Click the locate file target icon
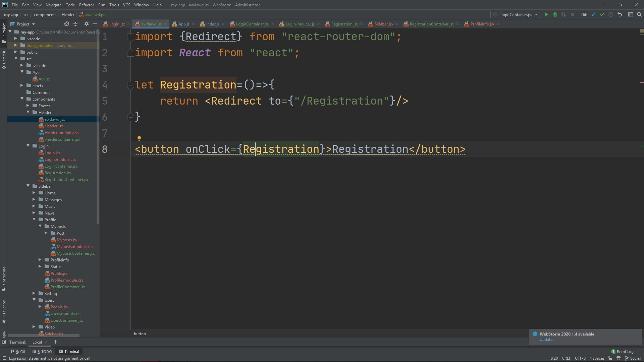The height and width of the screenshot is (362, 644). (66, 24)
